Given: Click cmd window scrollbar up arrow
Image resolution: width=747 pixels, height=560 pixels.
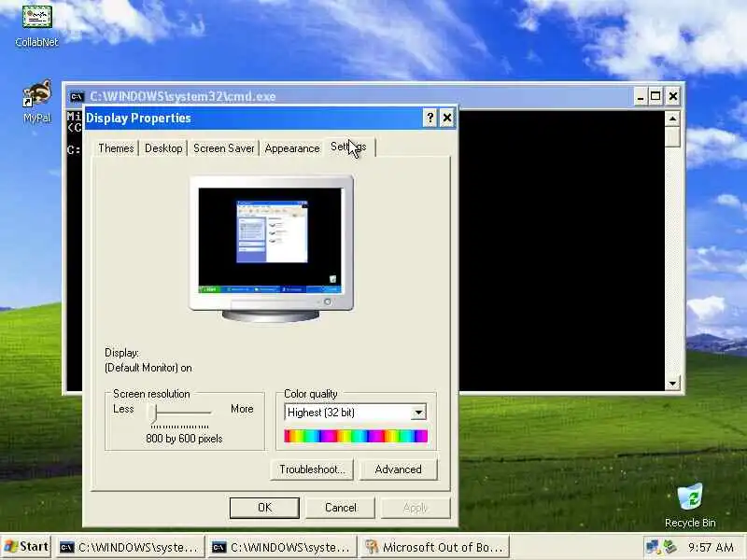Looking at the screenshot, I should tap(672, 119).
